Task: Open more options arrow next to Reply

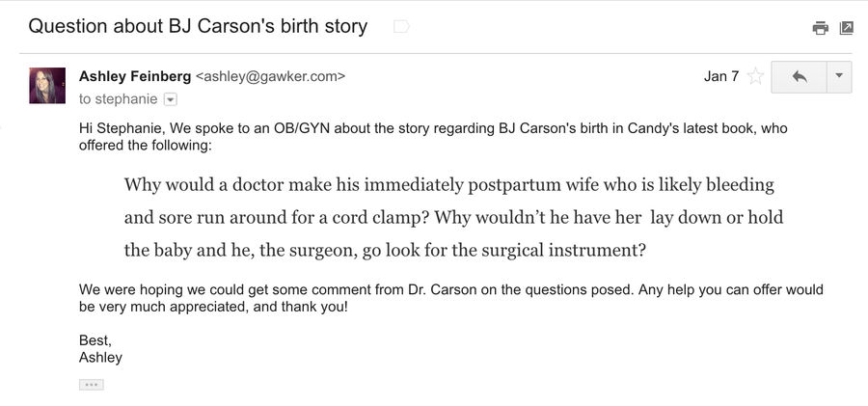Action: click(x=839, y=77)
